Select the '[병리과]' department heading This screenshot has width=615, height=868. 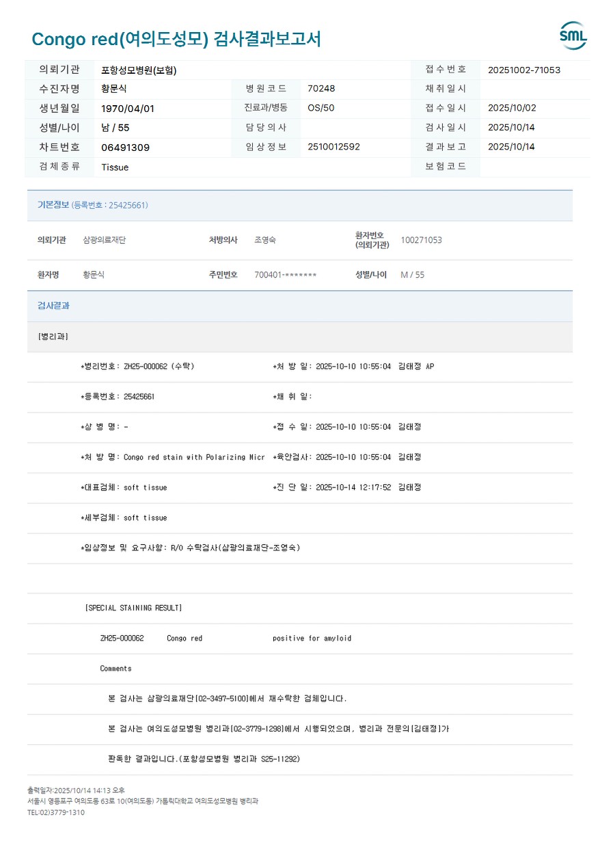point(53,337)
